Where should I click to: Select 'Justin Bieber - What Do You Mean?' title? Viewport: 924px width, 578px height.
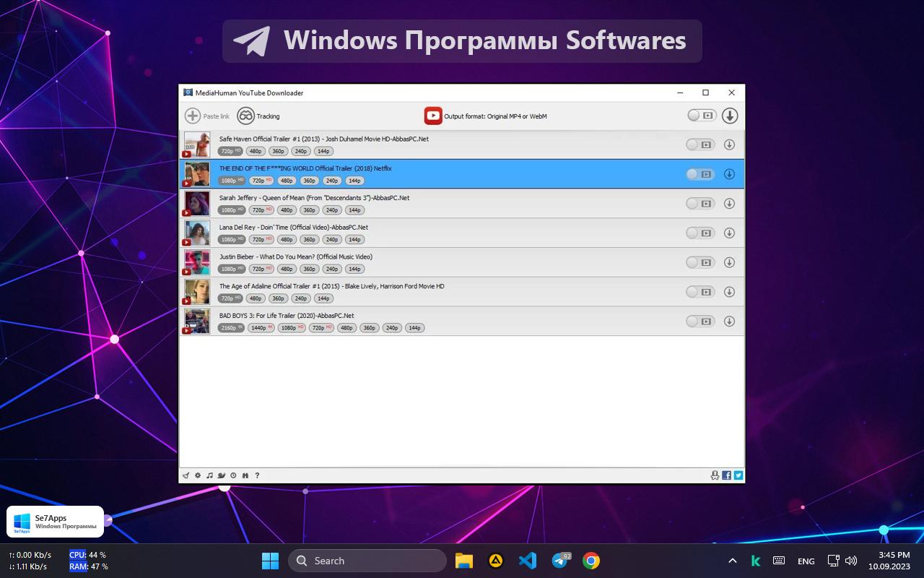coord(296,256)
